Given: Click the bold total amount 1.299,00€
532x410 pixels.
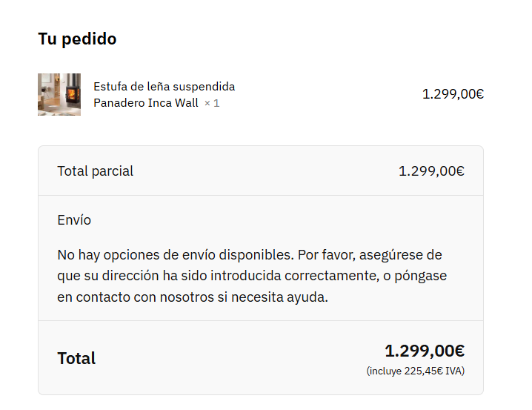Looking at the screenshot, I should pos(425,351).
